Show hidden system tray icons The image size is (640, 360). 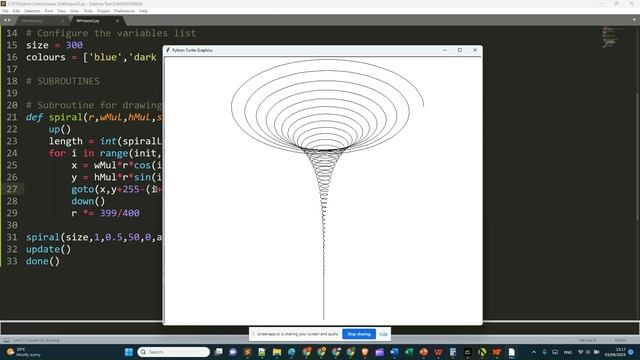(x=533, y=352)
